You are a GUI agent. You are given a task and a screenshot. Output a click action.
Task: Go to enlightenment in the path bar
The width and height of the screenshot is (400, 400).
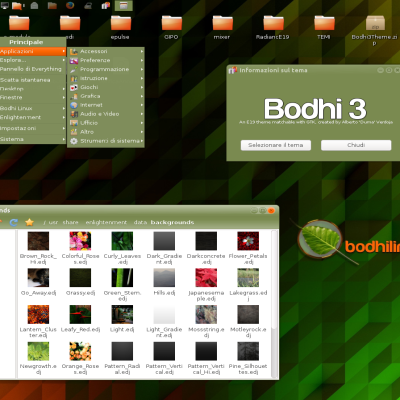tap(106, 222)
